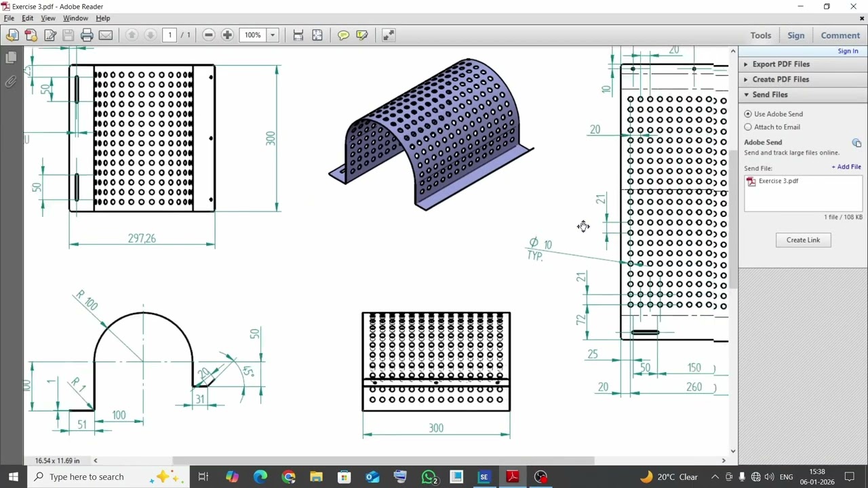The height and width of the screenshot is (488, 868).
Task: Open the Page Thumbnails side panel
Action: tap(11, 58)
